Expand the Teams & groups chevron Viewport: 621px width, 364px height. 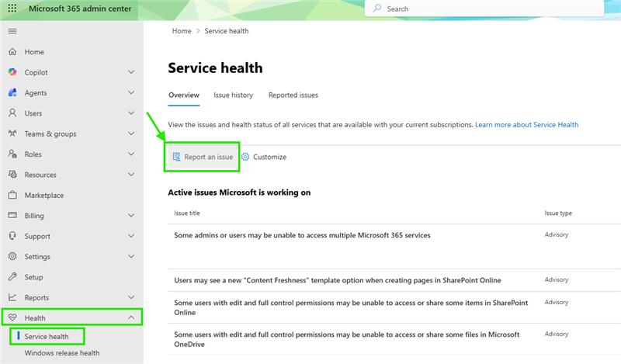pyautogui.click(x=131, y=133)
